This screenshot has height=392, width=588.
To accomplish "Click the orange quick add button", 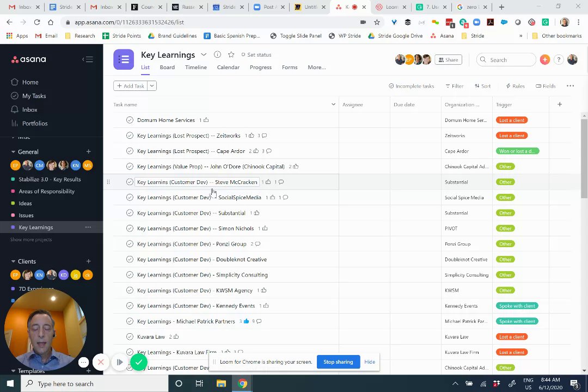I will tap(545, 60).
